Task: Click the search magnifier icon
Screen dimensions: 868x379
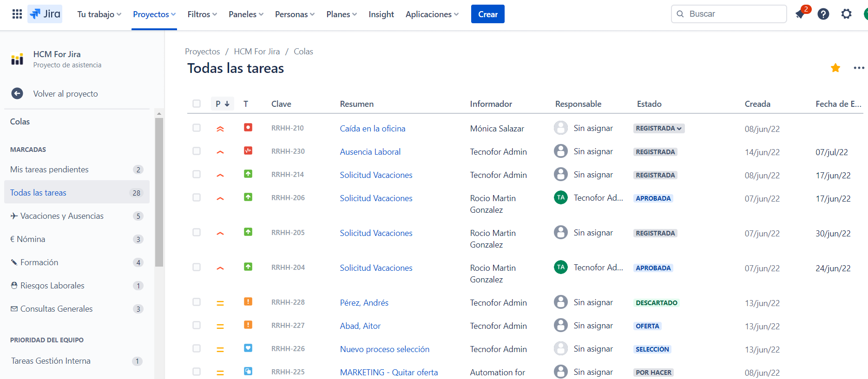Action: (x=680, y=14)
